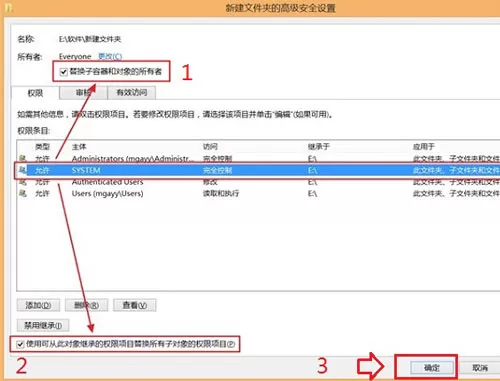Viewport: 500px width, 381px height.
Task: Click the 查看(V) button
Action: [x=135, y=305]
